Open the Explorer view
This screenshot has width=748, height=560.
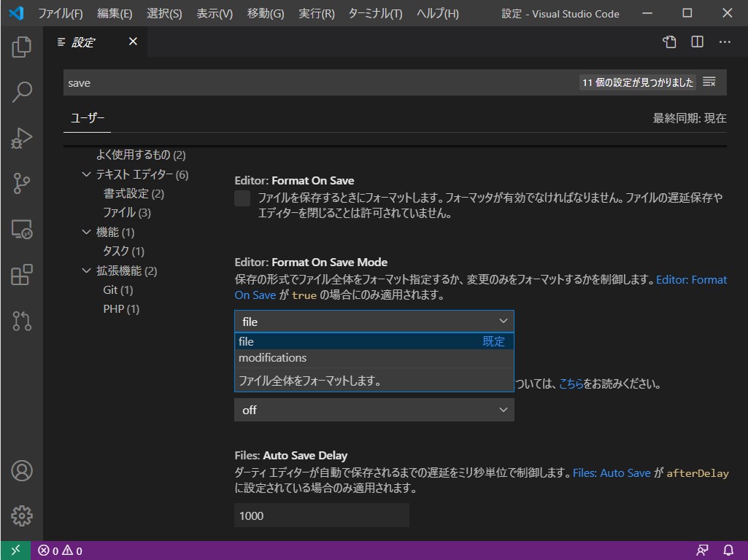pos(22,47)
